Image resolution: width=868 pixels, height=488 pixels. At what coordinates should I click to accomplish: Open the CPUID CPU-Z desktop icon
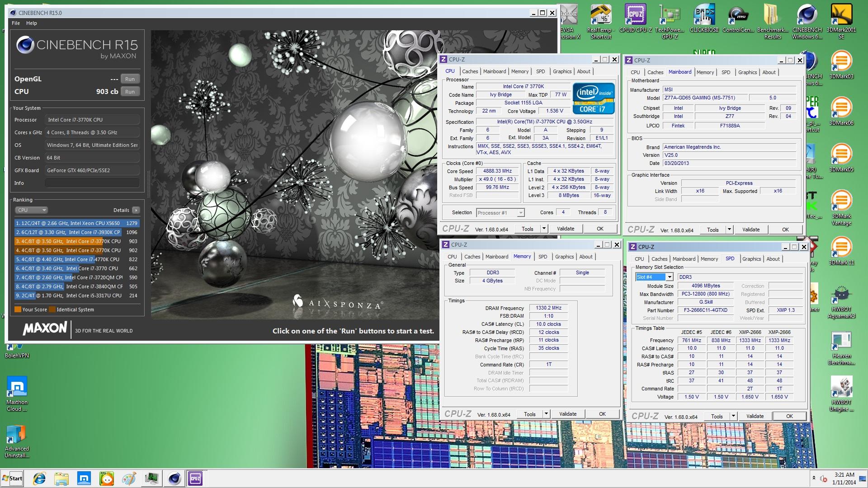point(635,19)
